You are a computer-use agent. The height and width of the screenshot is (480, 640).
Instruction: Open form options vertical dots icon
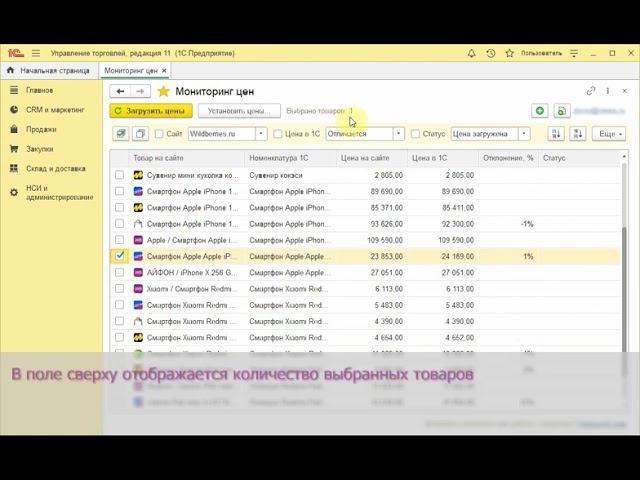(608, 91)
